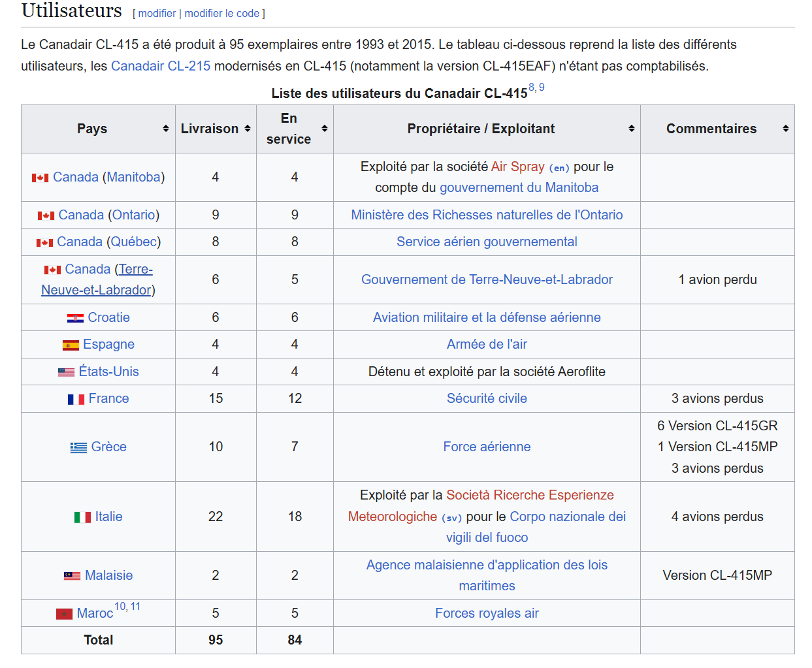
Task: Open the Manitoba link
Action: (134, 177)
